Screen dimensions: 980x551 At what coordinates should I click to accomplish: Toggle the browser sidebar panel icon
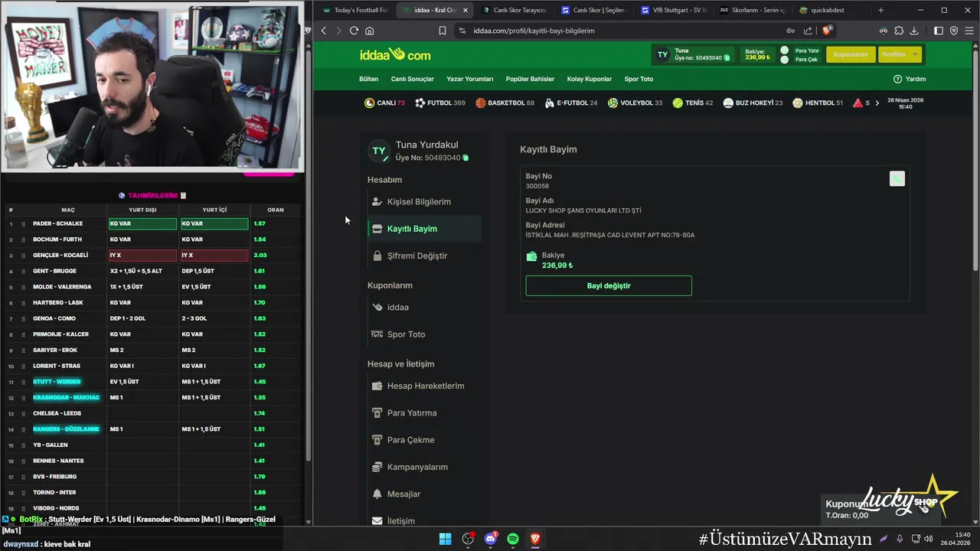click(939, 31)
